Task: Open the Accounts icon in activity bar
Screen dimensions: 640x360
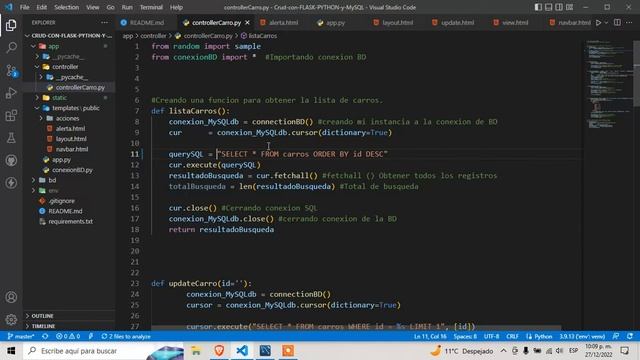Action: click(11, 297)
